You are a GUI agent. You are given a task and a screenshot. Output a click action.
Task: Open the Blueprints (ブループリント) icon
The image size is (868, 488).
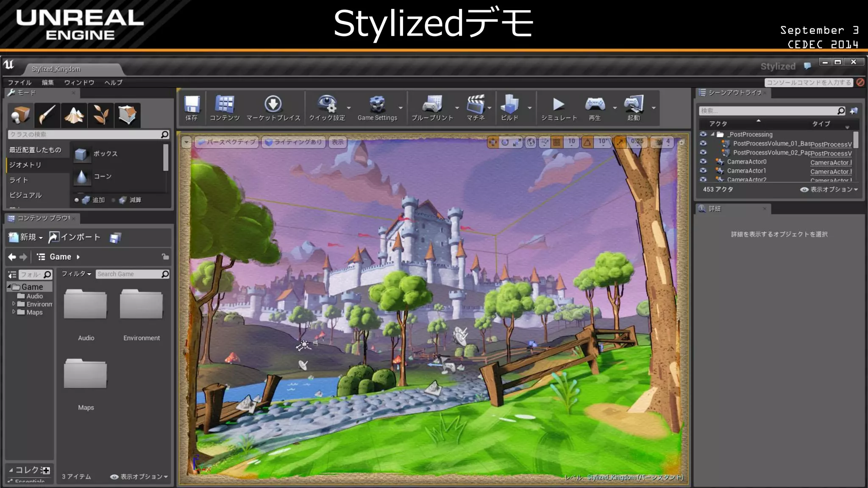coord(432,104)
